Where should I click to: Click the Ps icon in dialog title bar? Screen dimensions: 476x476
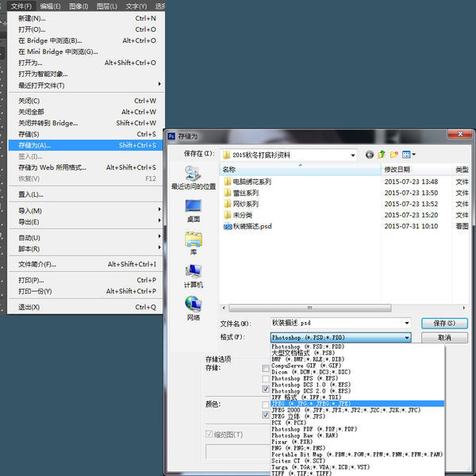click(x=171, y=136)
